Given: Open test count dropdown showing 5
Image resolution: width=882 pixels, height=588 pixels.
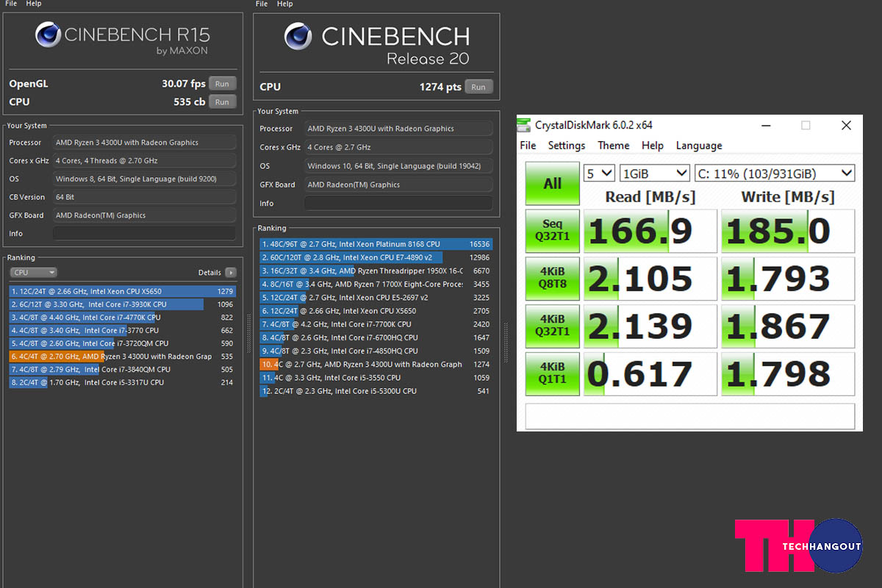Looking at the screenshot, I should click(599, 173).
